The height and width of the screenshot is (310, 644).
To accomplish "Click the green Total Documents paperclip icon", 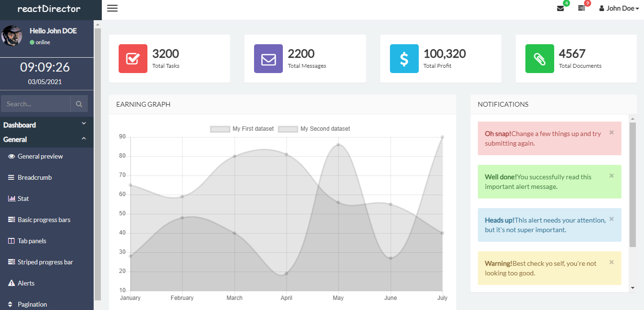I will tap(540, 59).
